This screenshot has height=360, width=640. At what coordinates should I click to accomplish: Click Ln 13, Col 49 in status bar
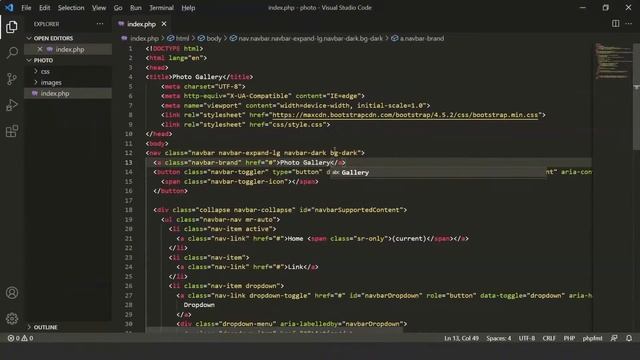pos(461,338)
